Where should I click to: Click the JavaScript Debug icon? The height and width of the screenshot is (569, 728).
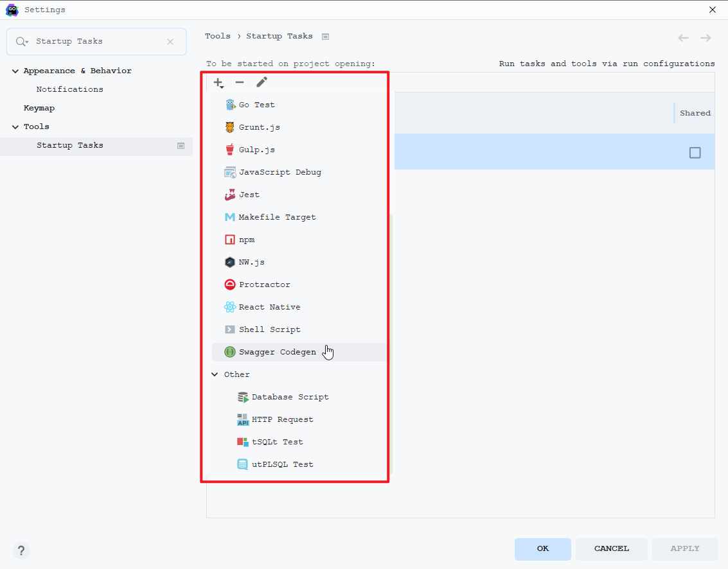pos(230,172)
